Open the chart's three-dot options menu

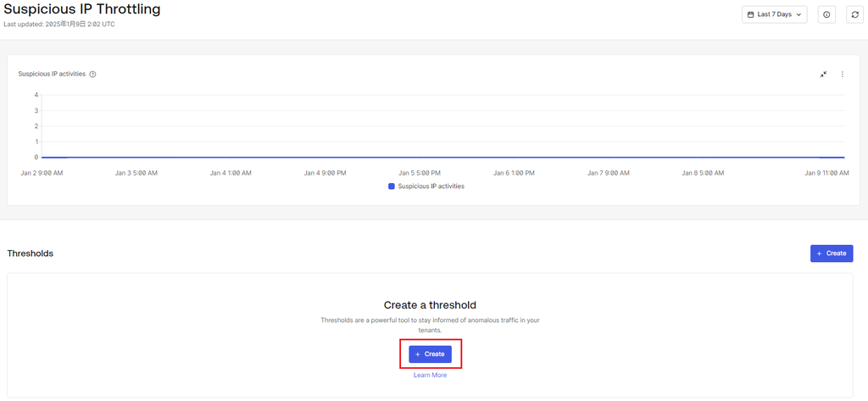(843, 75)
